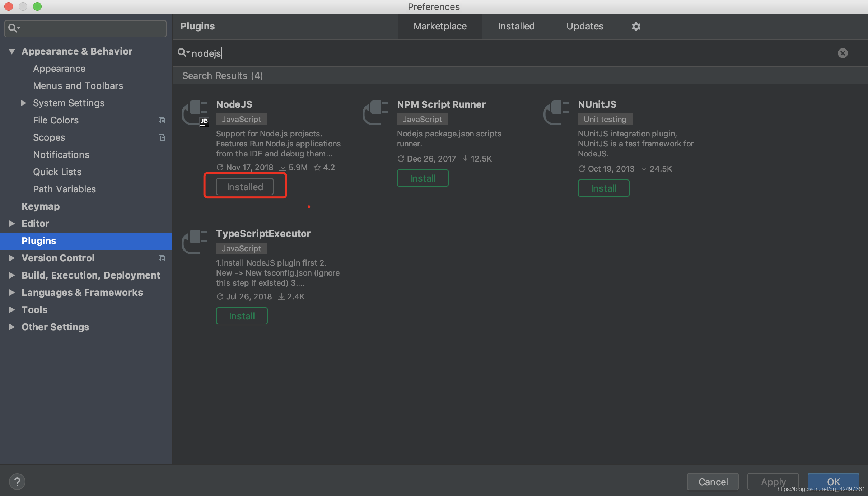
Task: Install the NUnitJS plugin
Action: pos(603,188)
